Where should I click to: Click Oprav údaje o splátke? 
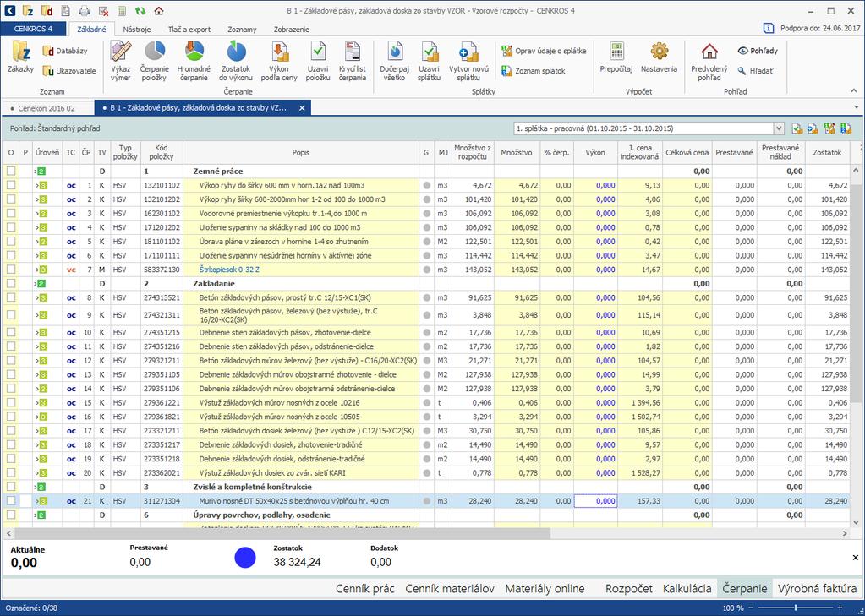[544, 51]
